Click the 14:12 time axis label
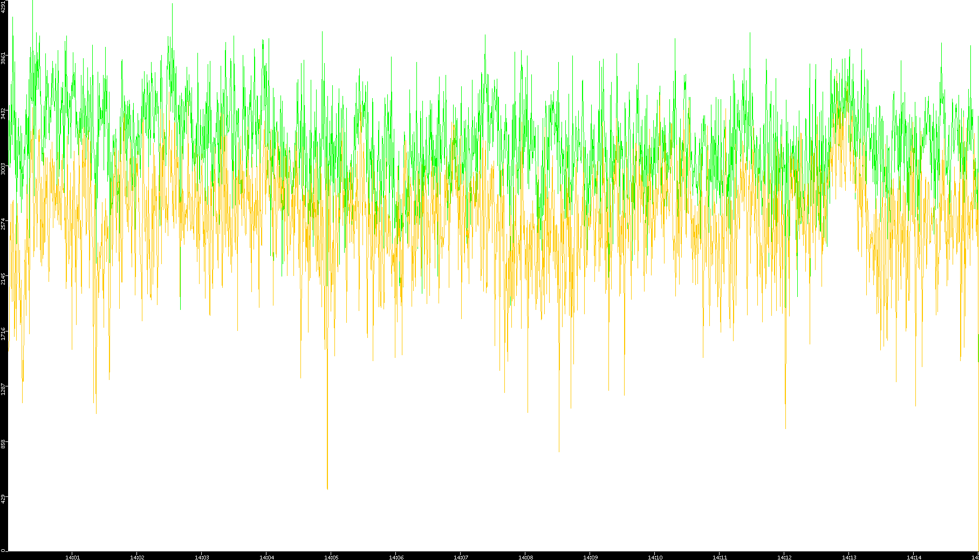The image size is (979, 560). [784, 557]
